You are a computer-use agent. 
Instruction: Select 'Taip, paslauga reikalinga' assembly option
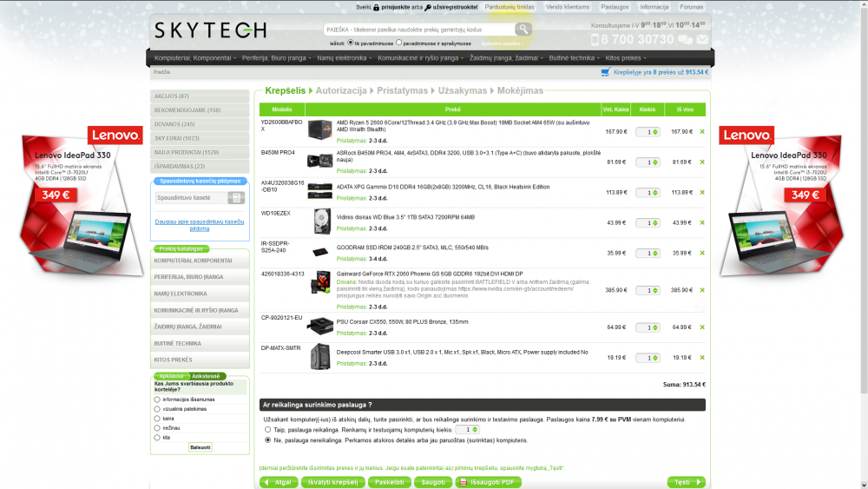click(268, 430)
